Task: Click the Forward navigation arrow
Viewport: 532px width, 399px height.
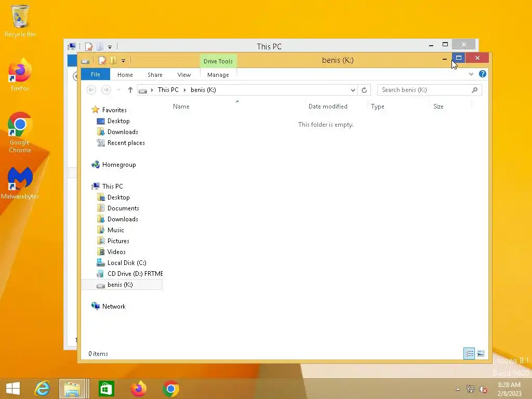Action: (x=106, y=90)
